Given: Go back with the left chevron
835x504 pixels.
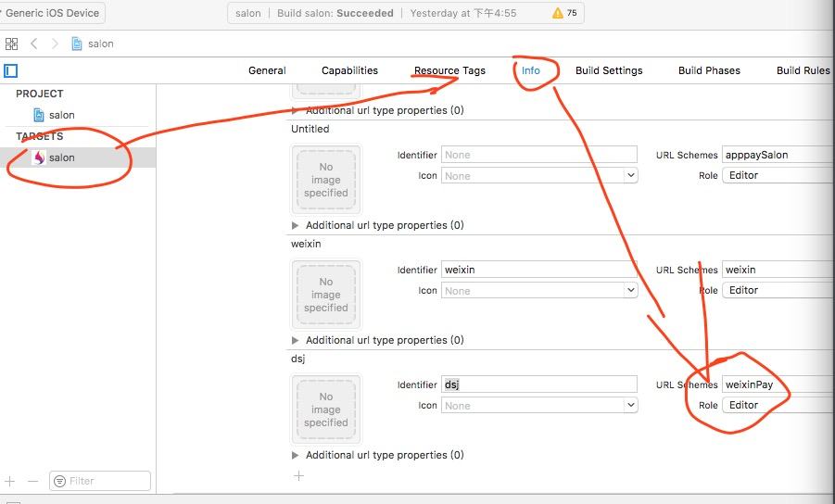Looking at the screenshot, I should click(34, 44).
